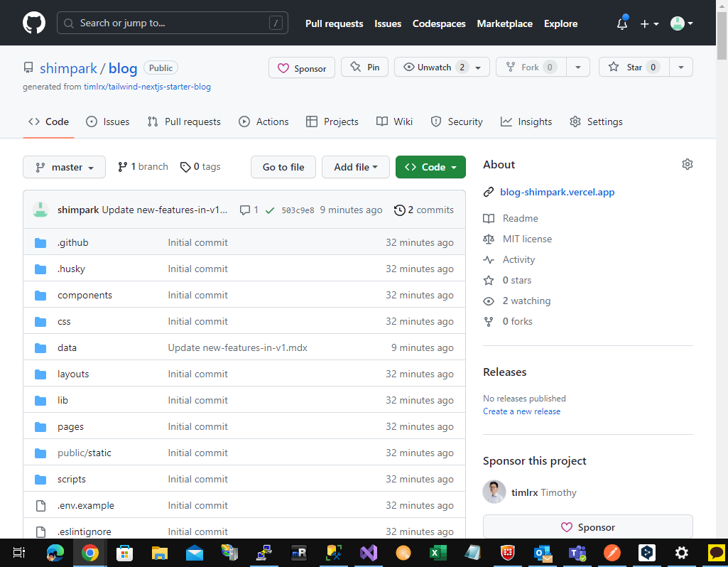The width and height of the screenshot is (728, 567).
Task: Click the comment icon on latest commit
Action: [244, 210]
